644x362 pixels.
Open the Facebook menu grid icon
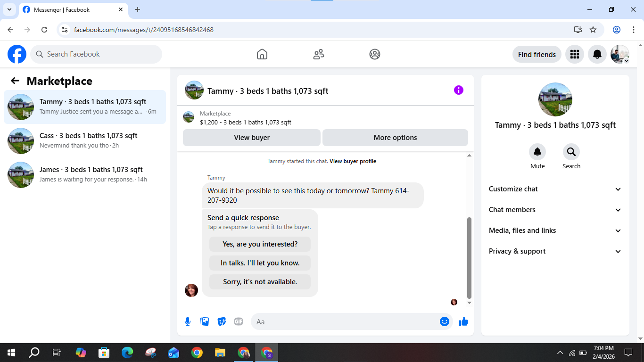coord(574,54)
